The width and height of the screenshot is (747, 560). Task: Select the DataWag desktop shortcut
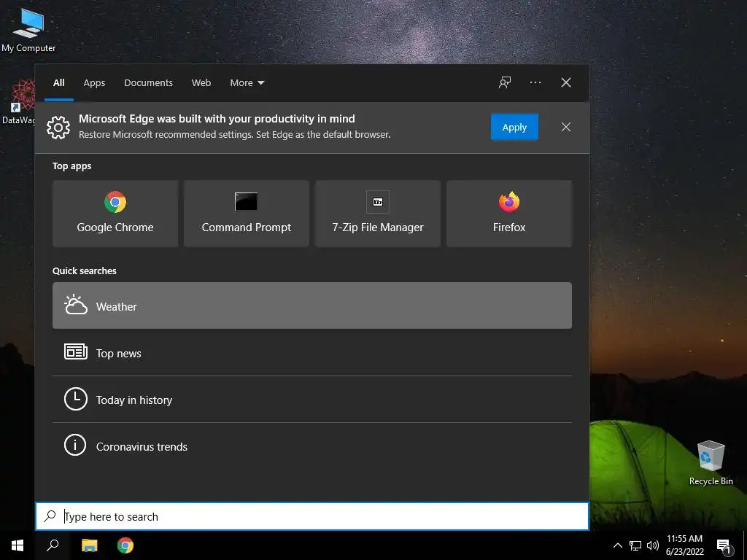pos(18,101)
